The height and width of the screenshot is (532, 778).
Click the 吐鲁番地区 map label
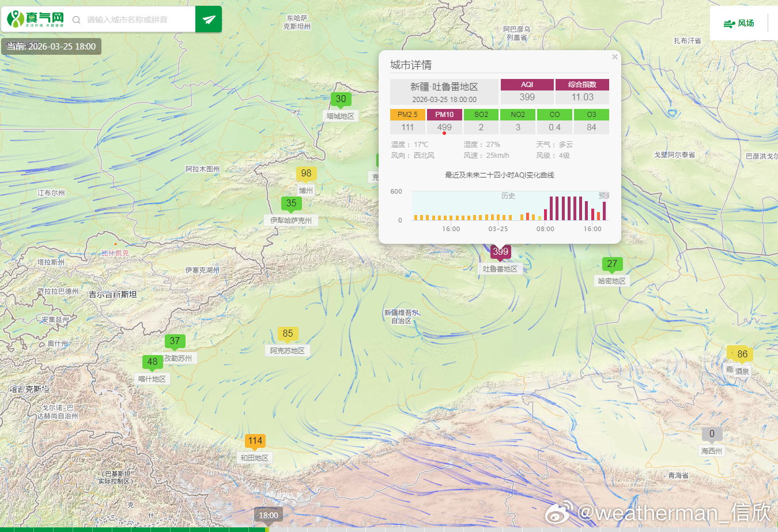pos(500,269)
